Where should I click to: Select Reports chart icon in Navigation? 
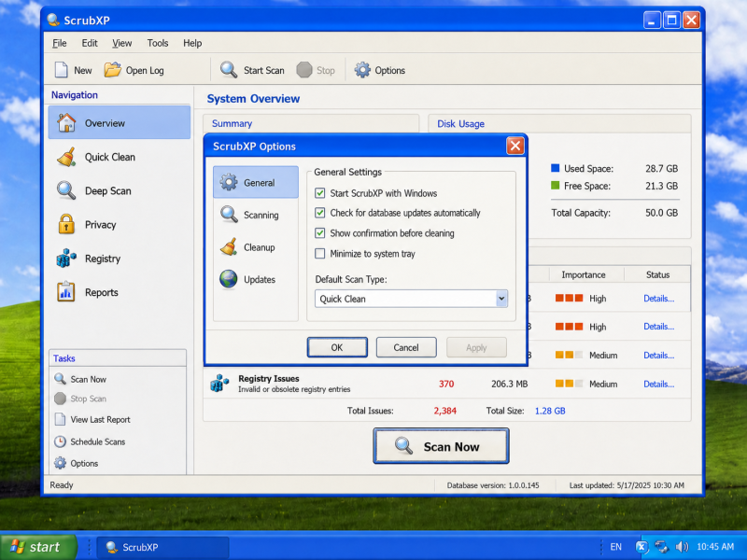66,292
